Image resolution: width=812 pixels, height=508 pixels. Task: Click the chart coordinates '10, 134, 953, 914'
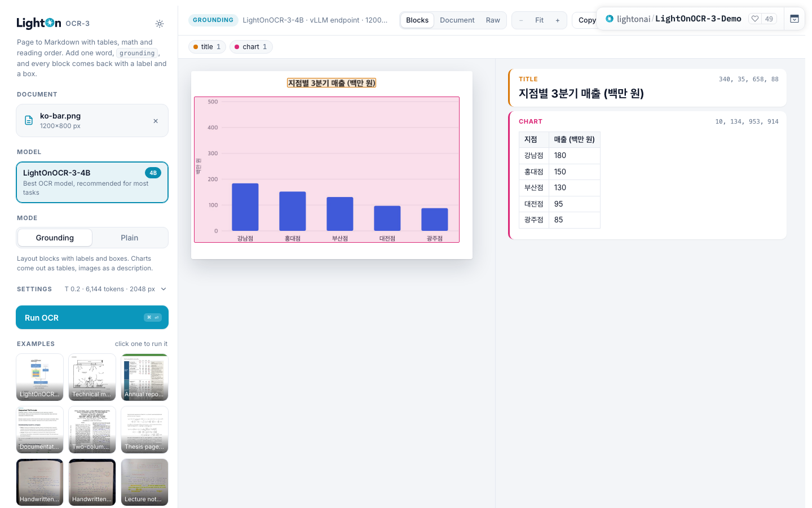(x=747, y=122)
